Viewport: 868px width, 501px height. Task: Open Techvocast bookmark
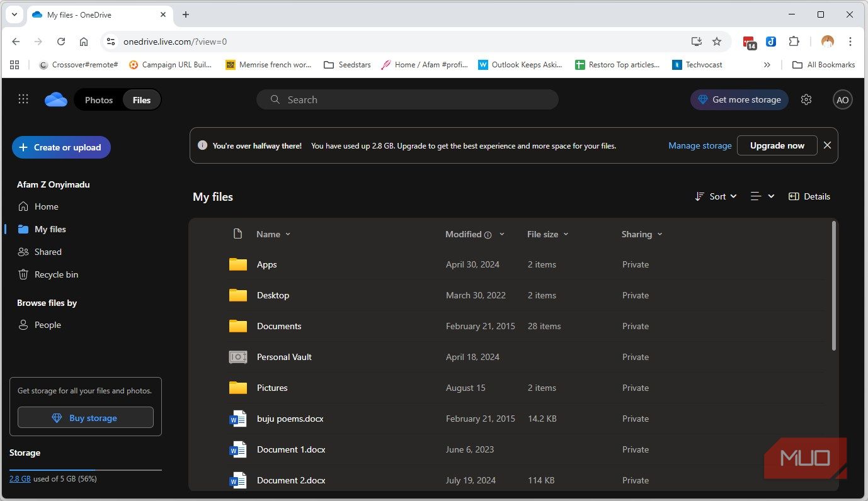pyautogui.click(x=697, y=64)
